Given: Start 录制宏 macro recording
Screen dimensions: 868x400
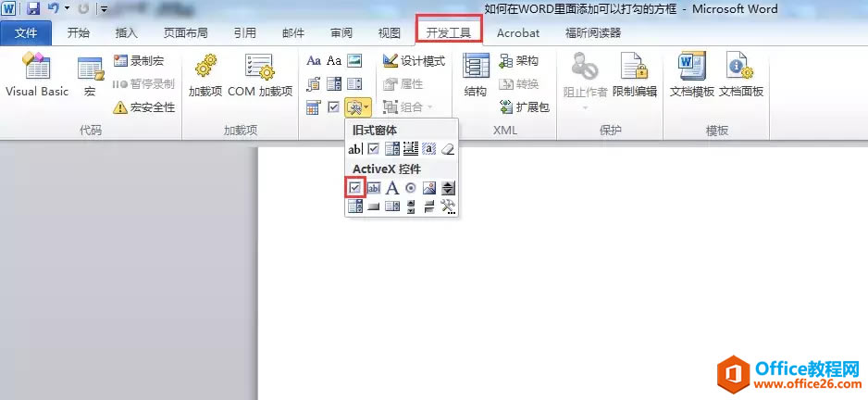Looking at the screenshot, I should pyautogui.click(x=139, y=60).
